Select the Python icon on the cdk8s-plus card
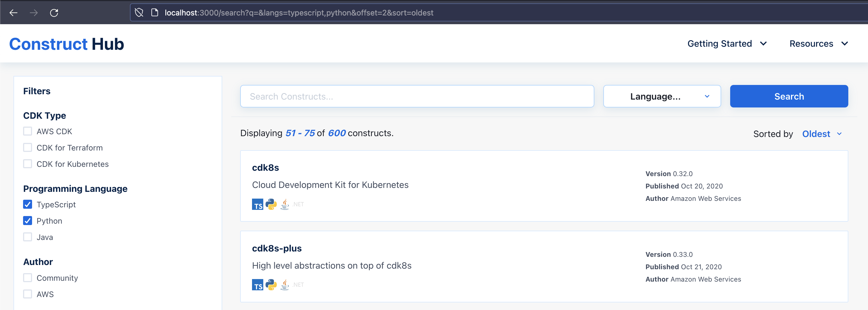Image resolution: width=868 pixels, height=310 pixels. pyautogui.click(x=271, y=285)
